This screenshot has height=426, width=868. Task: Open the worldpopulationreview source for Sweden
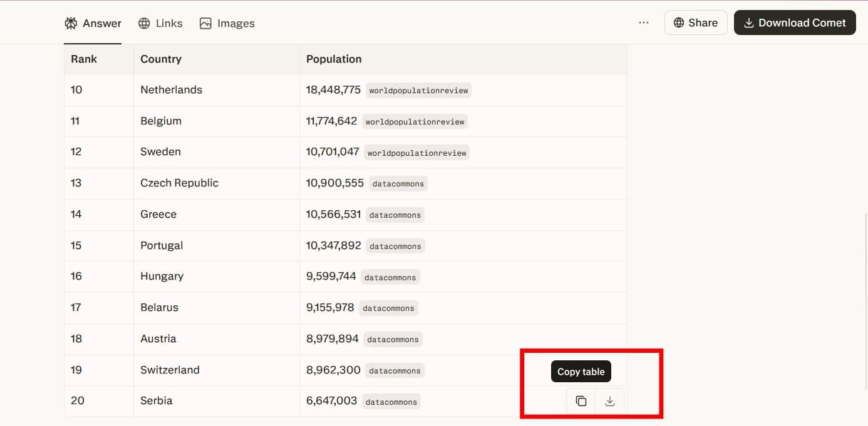tap(416, 153)
